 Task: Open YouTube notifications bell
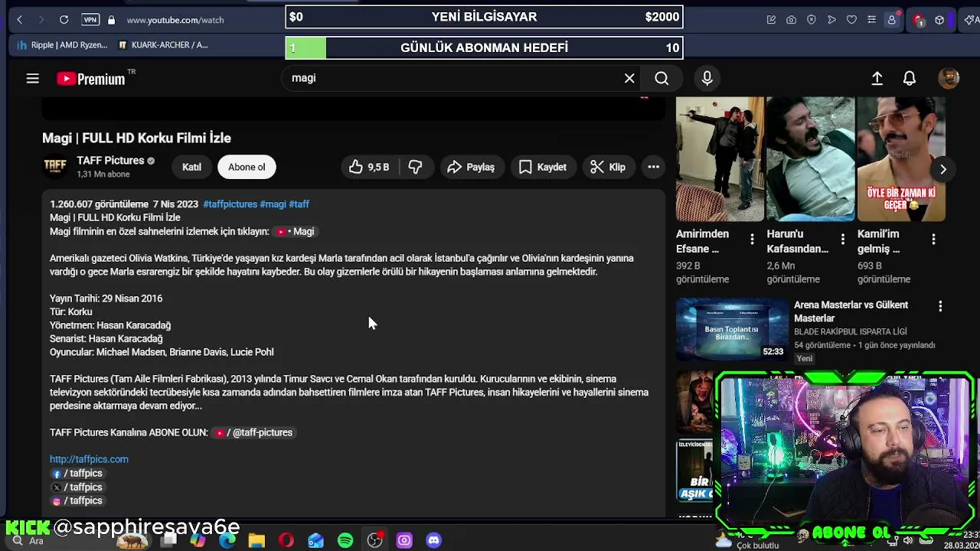[910, 78]
